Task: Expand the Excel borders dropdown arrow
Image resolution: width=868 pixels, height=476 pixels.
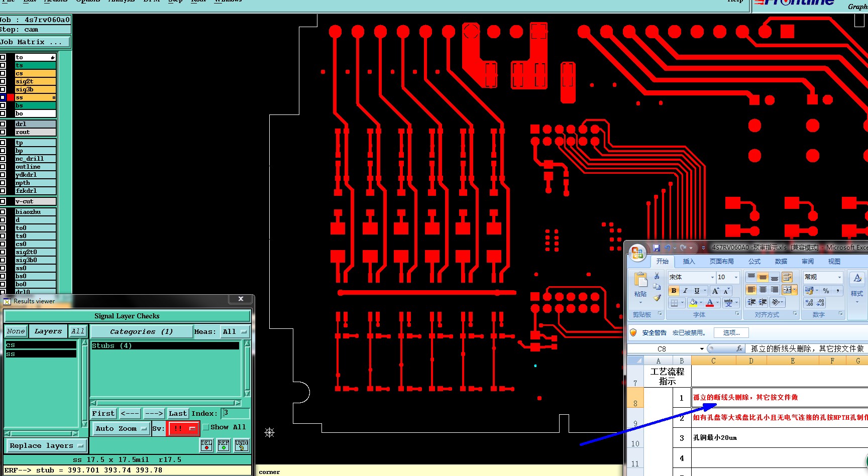Action: [682, 303]
